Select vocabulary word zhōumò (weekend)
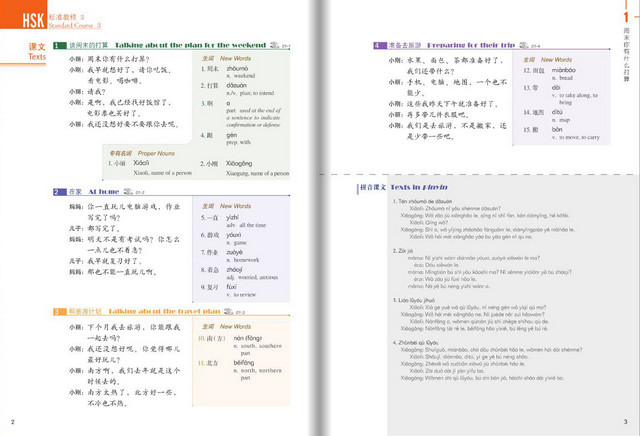Image resolution: width=640 pixels, height=436 pixels. coord(237,69)
